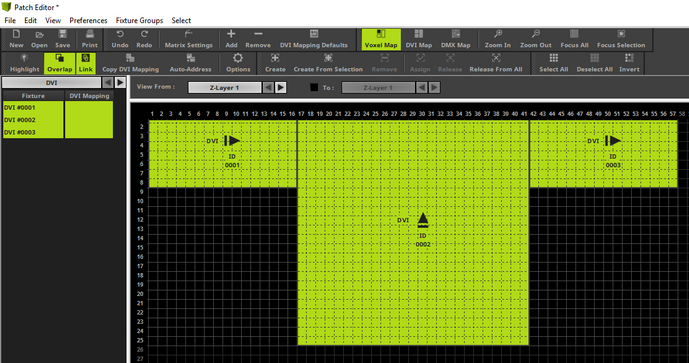This screenshot has height=363, width=689.
Task: Click the DVI Mapping Defaults button
Action: coord(314,39)
